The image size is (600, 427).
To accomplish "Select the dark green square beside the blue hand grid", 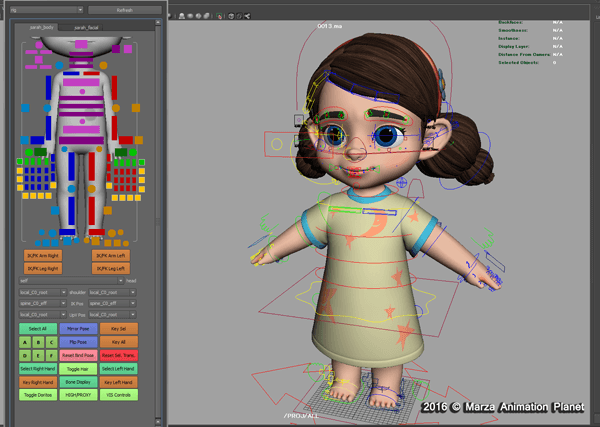I will point(40,152).
